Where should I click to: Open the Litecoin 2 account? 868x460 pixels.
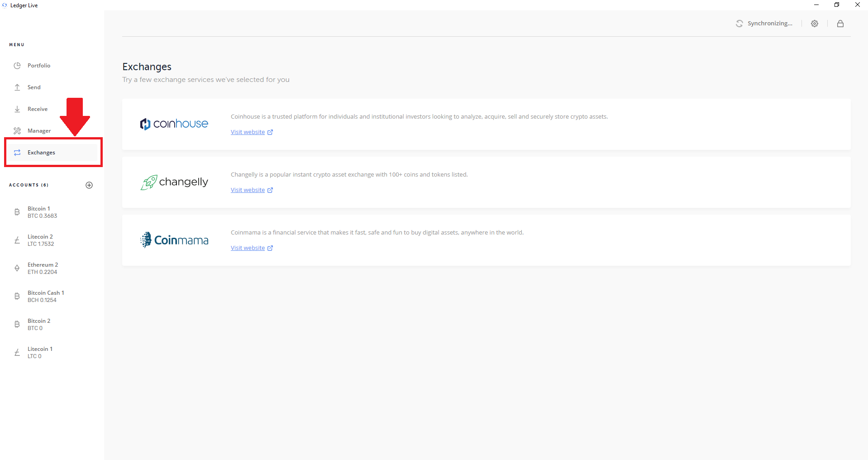coord(52,240)
